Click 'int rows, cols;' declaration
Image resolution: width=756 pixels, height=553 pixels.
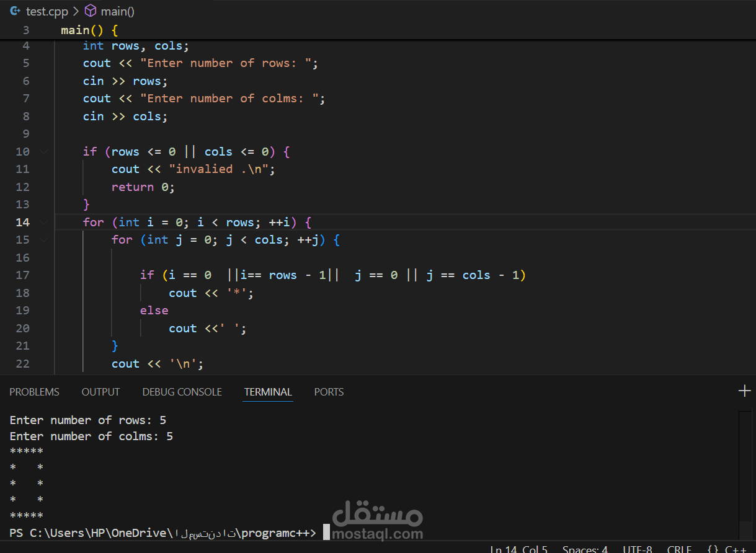[x=136, y=45]
